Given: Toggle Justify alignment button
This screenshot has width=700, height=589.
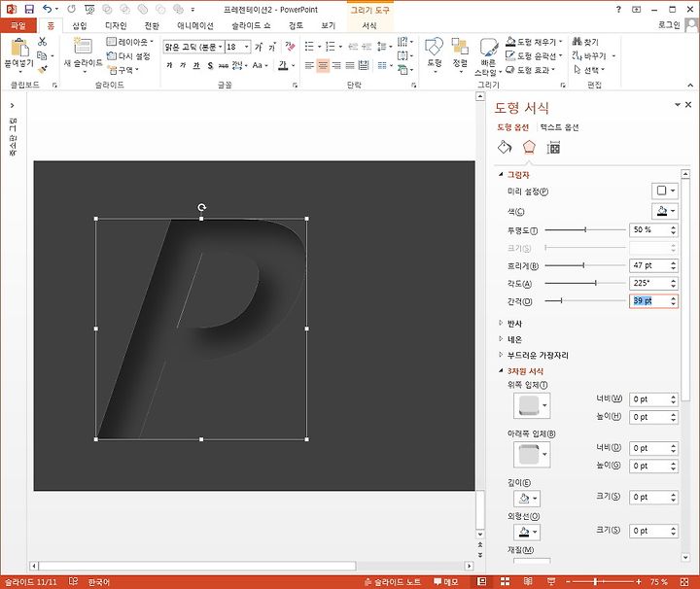Looking at the screenshot, I should tap(350, 66).
